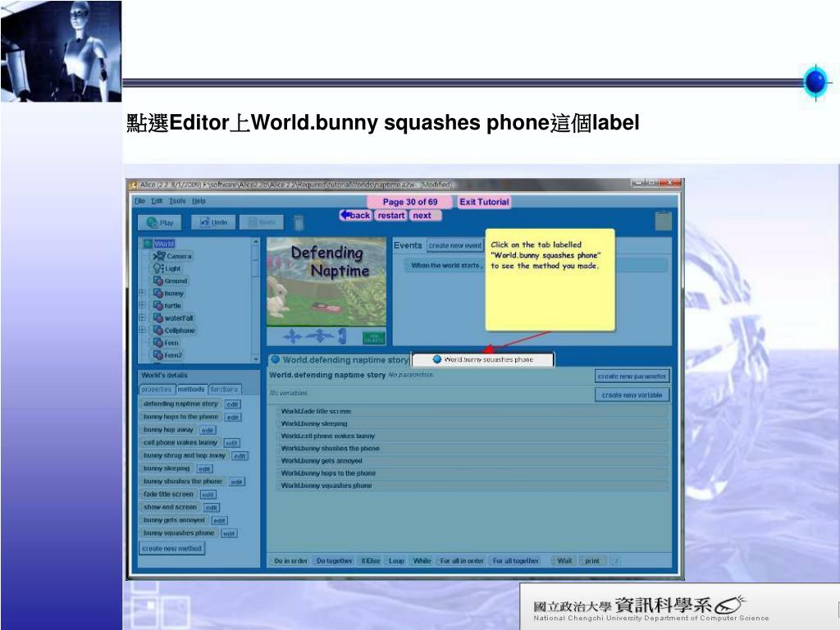Select World in the object tree
840x630 pixels.
164,244
